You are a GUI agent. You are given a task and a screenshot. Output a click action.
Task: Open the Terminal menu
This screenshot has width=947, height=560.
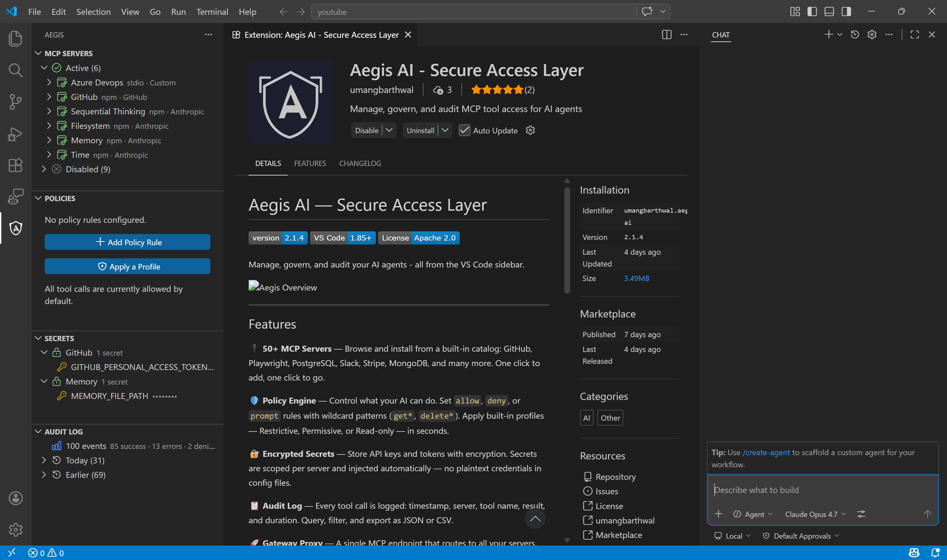click(x=212, y=12)
